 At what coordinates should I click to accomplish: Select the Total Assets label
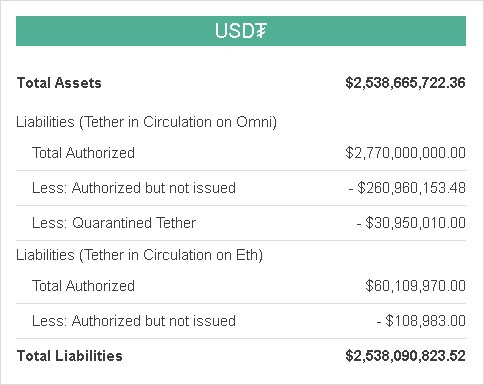point(59,83)
